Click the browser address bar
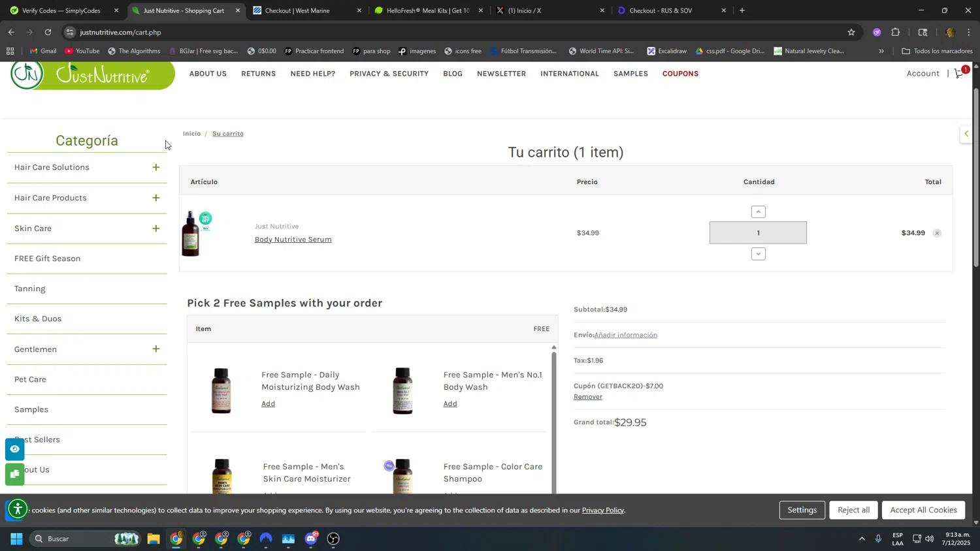 click(x=457, y=32)
